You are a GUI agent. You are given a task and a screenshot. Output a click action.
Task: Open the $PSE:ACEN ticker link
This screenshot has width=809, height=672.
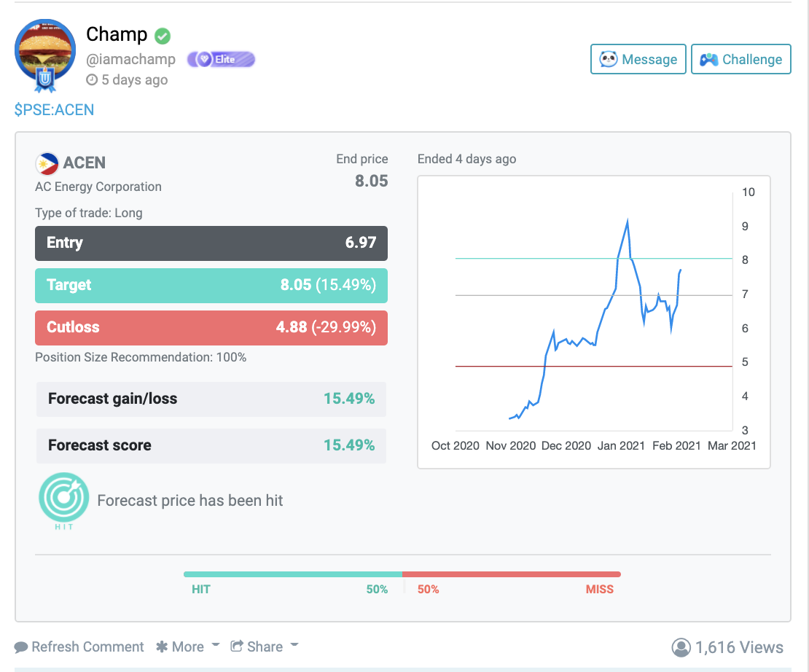tap(54, 110)
